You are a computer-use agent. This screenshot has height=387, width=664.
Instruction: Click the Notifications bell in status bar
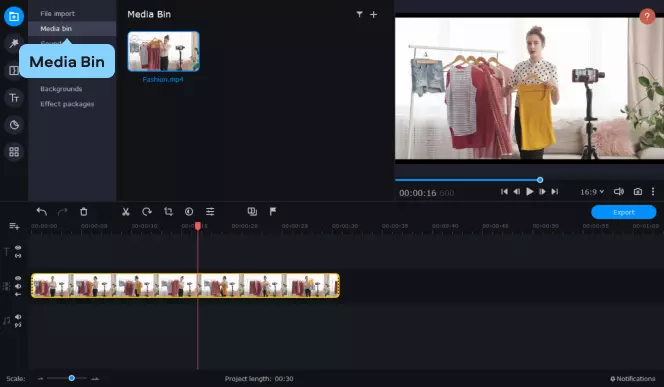[613, 379]
